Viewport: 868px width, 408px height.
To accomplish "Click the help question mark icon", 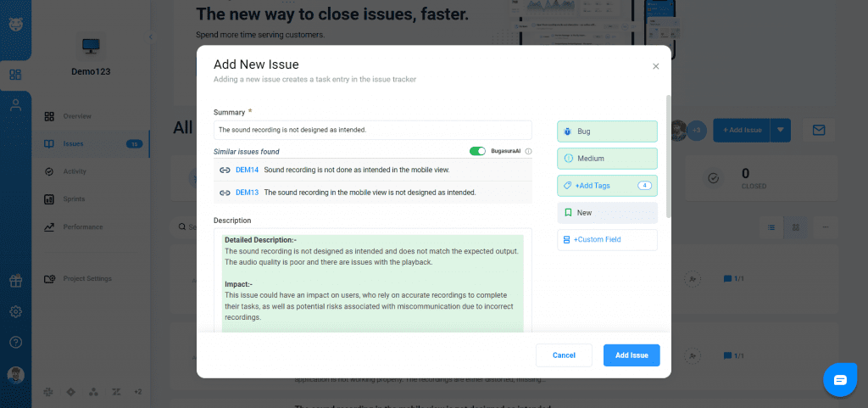I will point(15,342).
